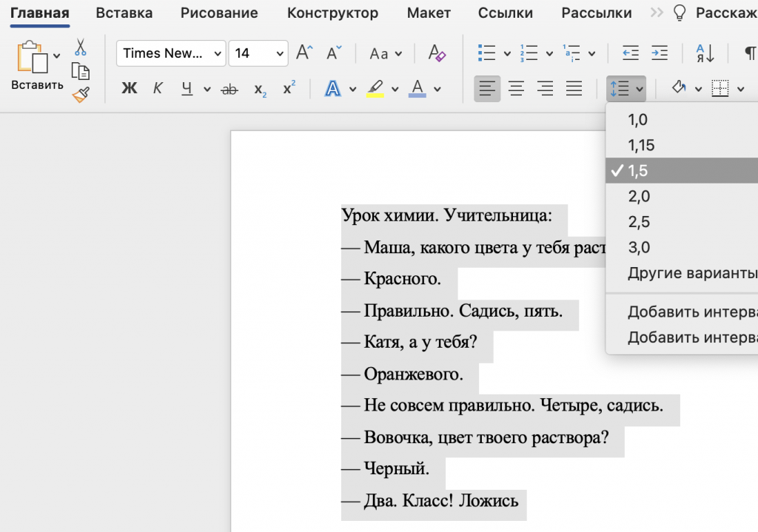Click the Paste (Вставить) clipboard icon
This screenshot has height=532, width=758.
tap(33, 58)
